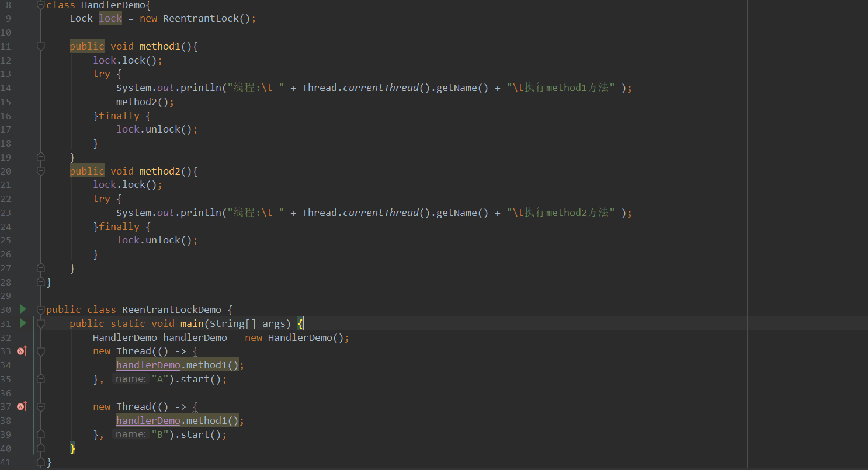
Task: Click the method1 name in its declaration
Action: click(160, 46)
